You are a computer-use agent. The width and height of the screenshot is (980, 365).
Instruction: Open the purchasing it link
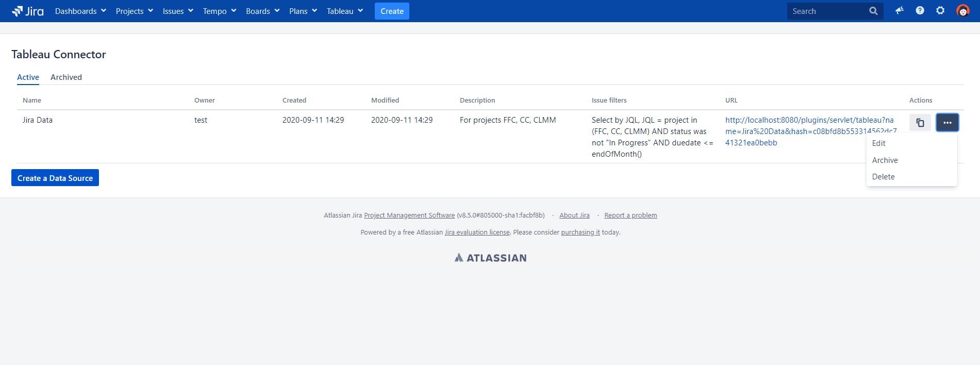pos(580,233)
